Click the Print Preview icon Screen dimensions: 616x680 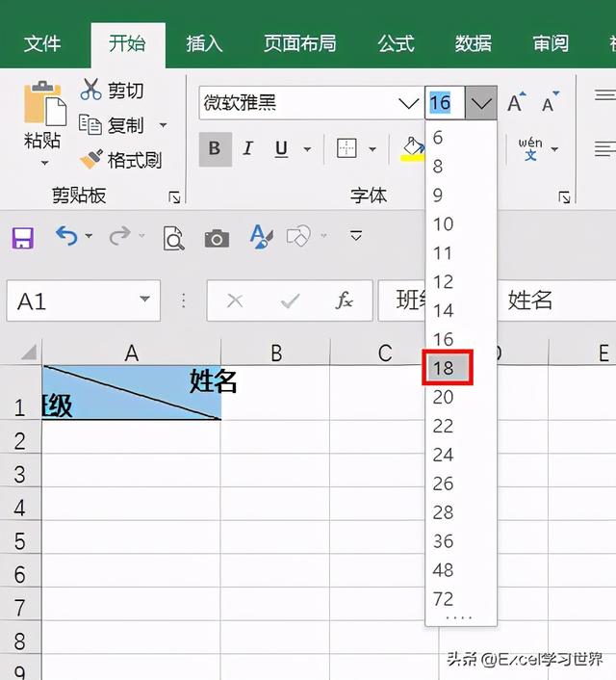coord(173,238)
